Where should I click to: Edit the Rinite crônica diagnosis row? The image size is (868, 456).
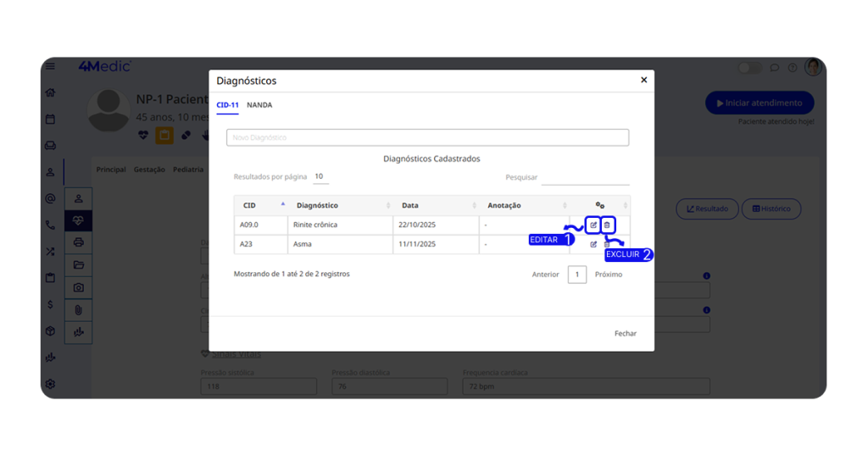tap(593, 225)
